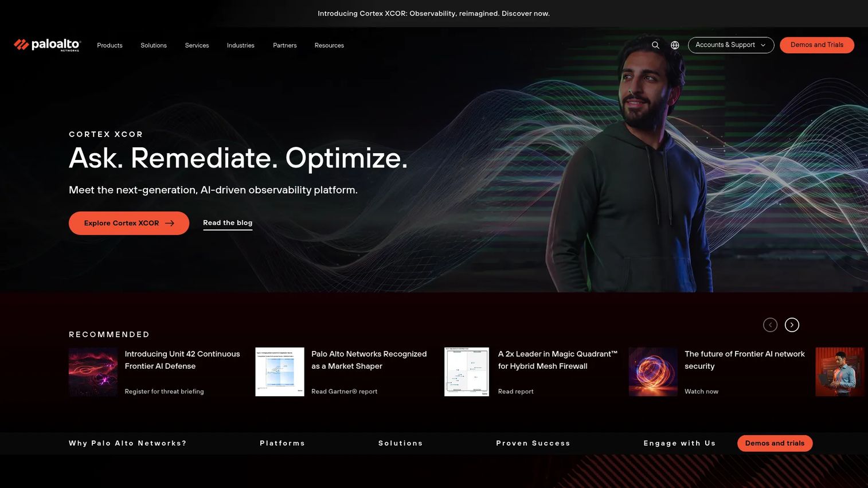Click the Watch now link
Image resolution: width=868 pixels, height=488 pixels.
coord(701,392)
